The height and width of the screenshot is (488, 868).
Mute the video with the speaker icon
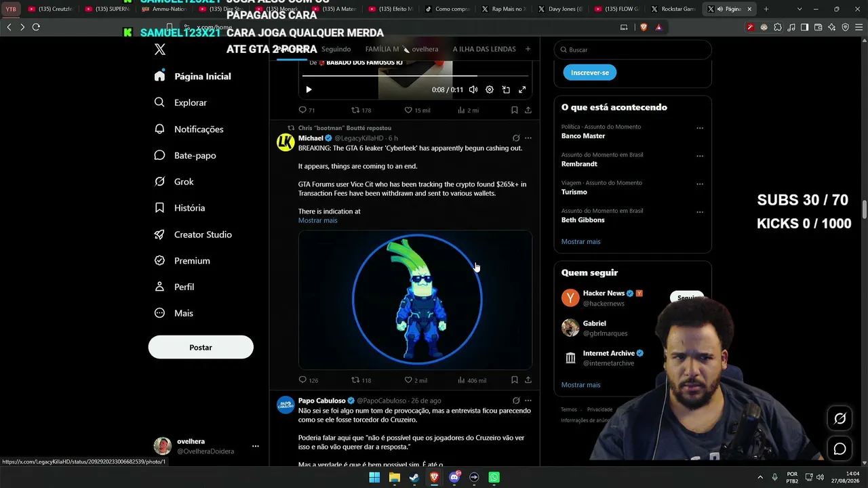[473, 89]
